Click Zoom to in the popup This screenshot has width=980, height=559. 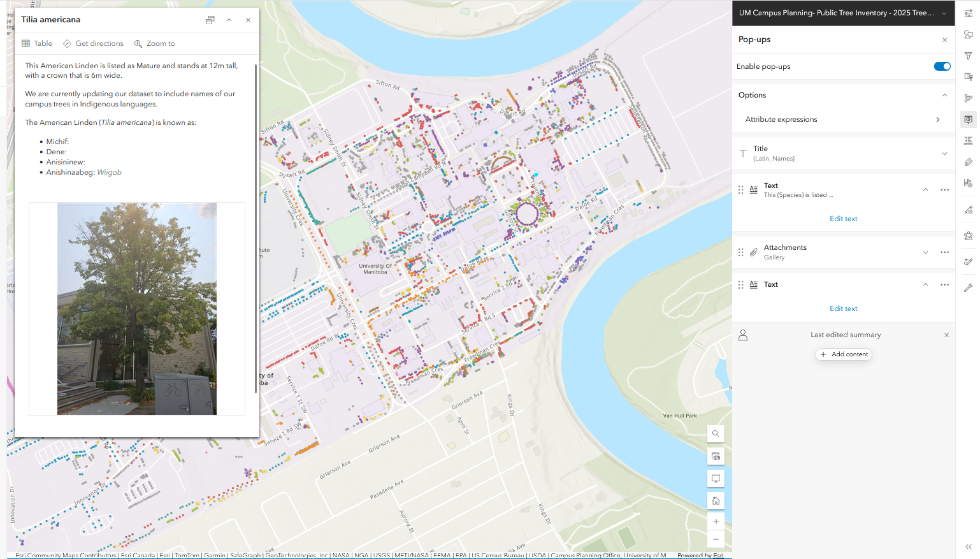click(x=154, y=43)
